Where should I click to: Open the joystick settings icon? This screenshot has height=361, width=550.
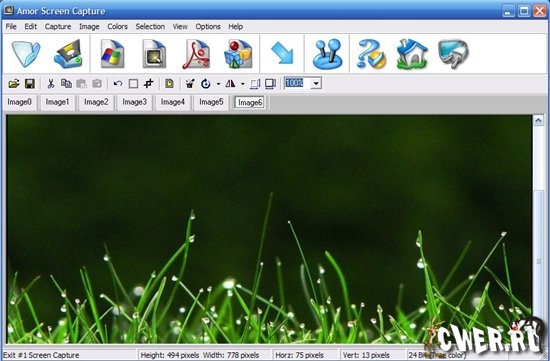point(327,54)
